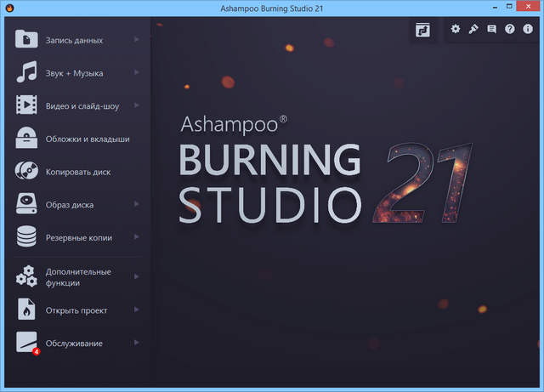Click the film strip icon for Видео и слайд-шоу
The height and width of the screenshot is (392, 544).
coord(26,105)
